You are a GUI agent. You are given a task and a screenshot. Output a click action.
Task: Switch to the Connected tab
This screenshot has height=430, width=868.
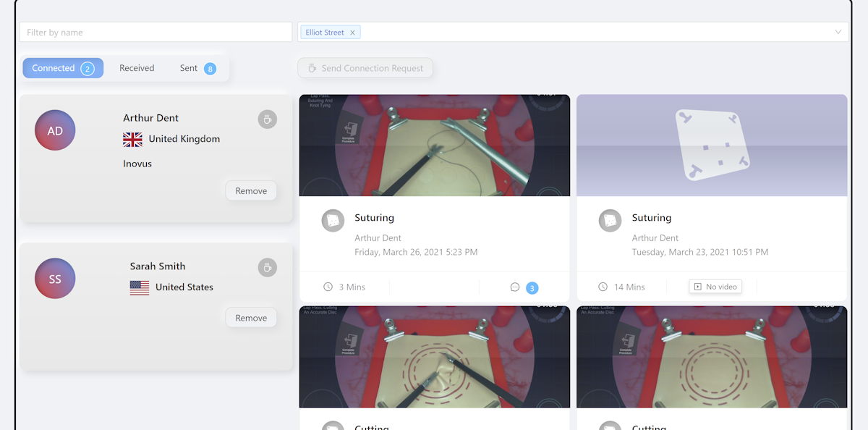tap(63, 68)
